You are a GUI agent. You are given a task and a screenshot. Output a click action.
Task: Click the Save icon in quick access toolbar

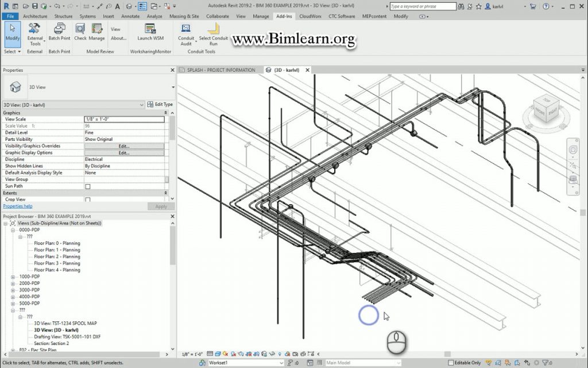[34, 6]
